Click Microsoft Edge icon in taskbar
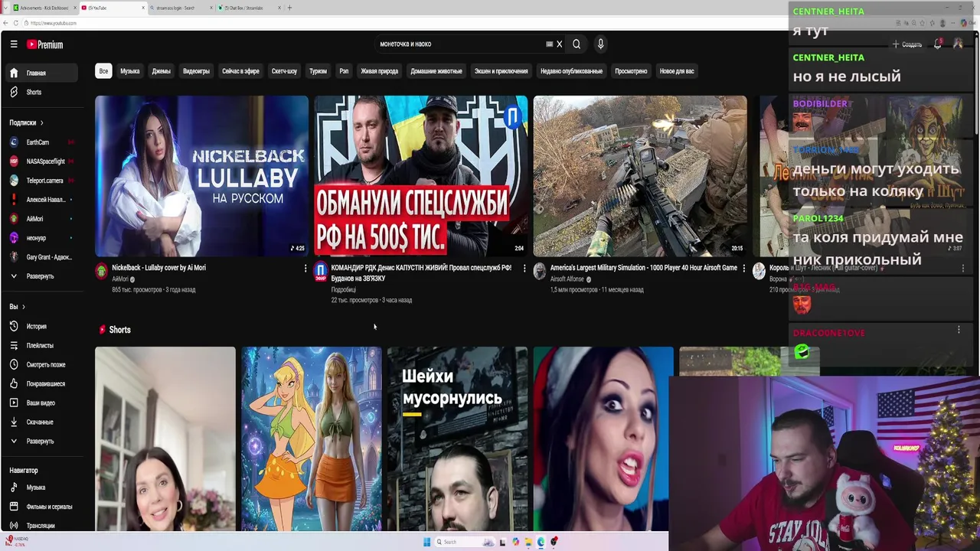This screenshot has width=980, height=551. 541,542
